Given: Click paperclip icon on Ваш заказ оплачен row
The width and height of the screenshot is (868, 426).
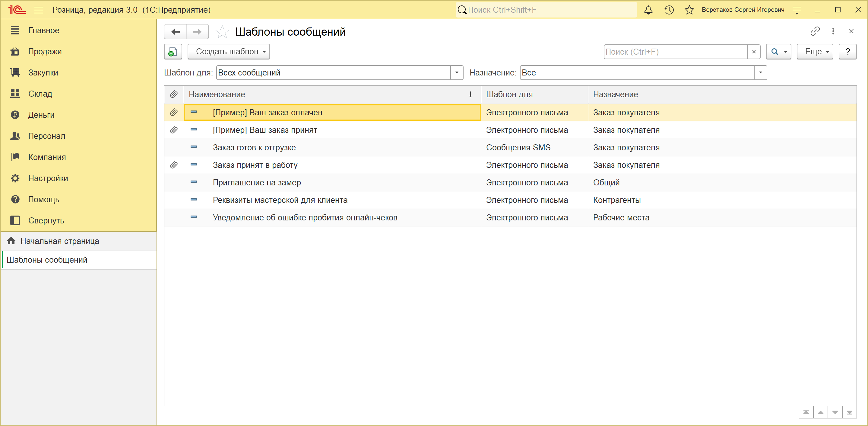Looking at the screenshot, I should [x=174, y=112].
